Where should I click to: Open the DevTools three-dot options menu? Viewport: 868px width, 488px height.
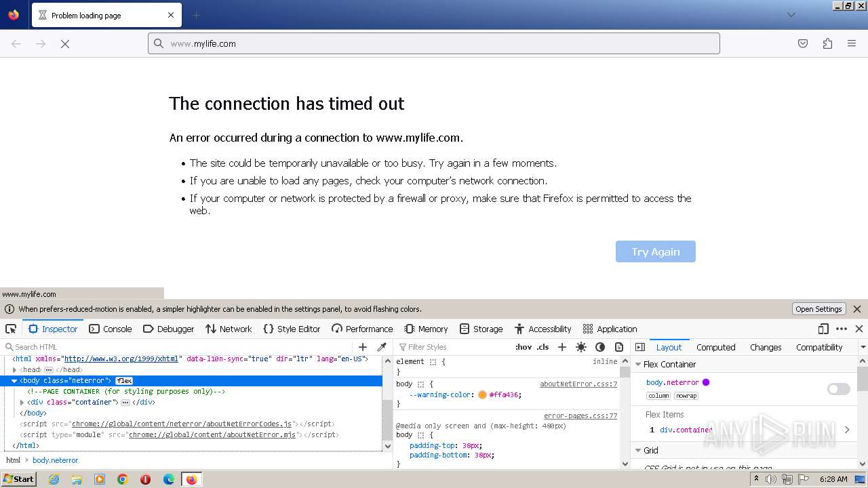point(842,329)
